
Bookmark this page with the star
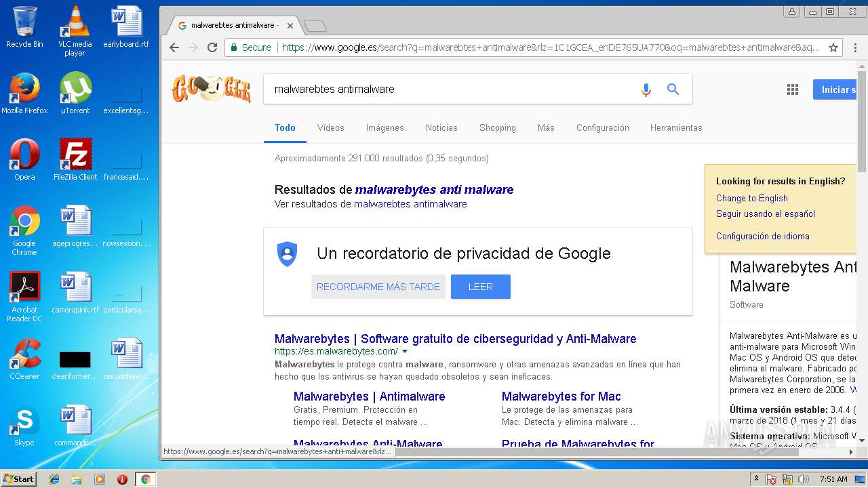coord(834,47)
